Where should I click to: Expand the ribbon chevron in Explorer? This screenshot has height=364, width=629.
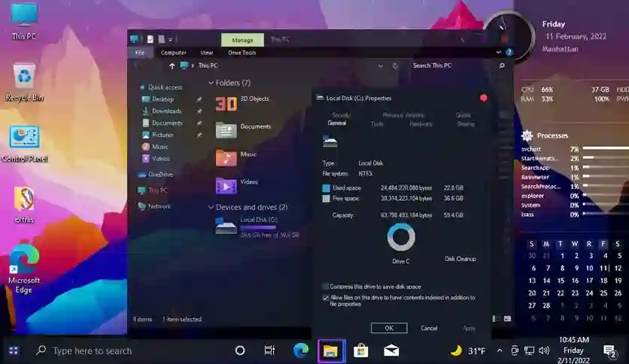click(498, 52)
